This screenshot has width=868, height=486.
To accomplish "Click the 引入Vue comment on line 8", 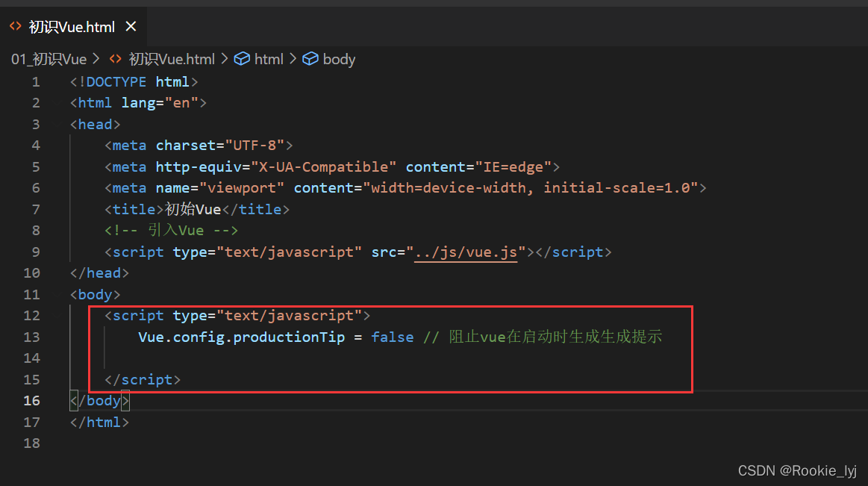I will pos(171,230).
